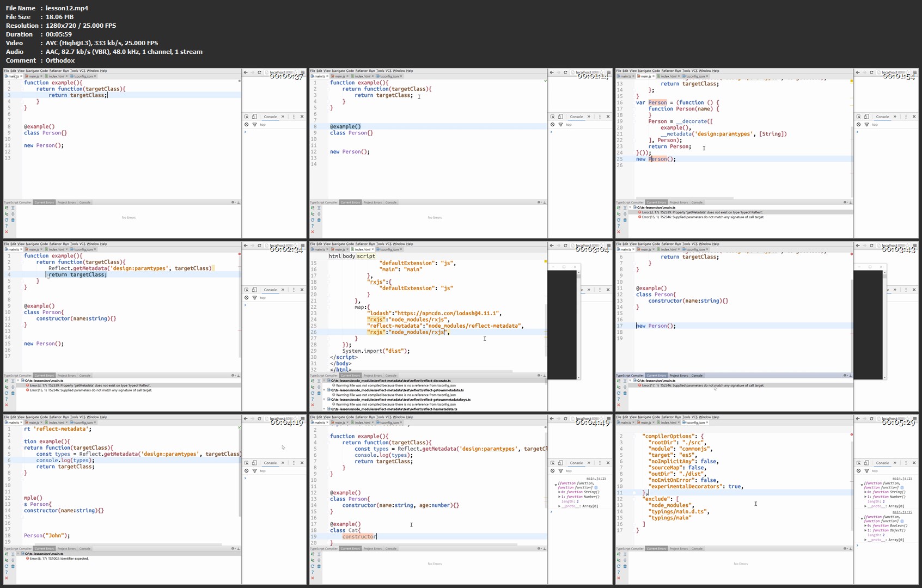Image resolution: width=922 pixels, height=588 pixels.
Task: Toggle device toolbar in 00:05:29 frame DevTools
Action: point(866,463)
